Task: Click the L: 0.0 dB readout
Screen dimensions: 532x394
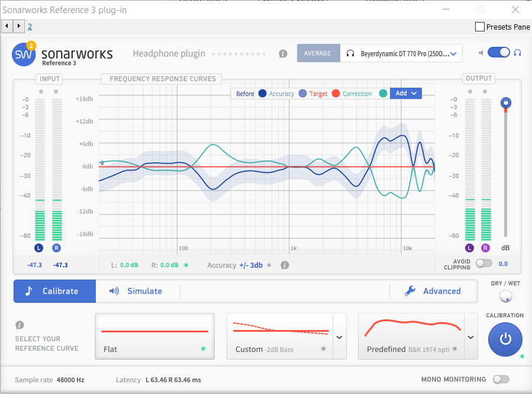Action: tap(124, 265)
